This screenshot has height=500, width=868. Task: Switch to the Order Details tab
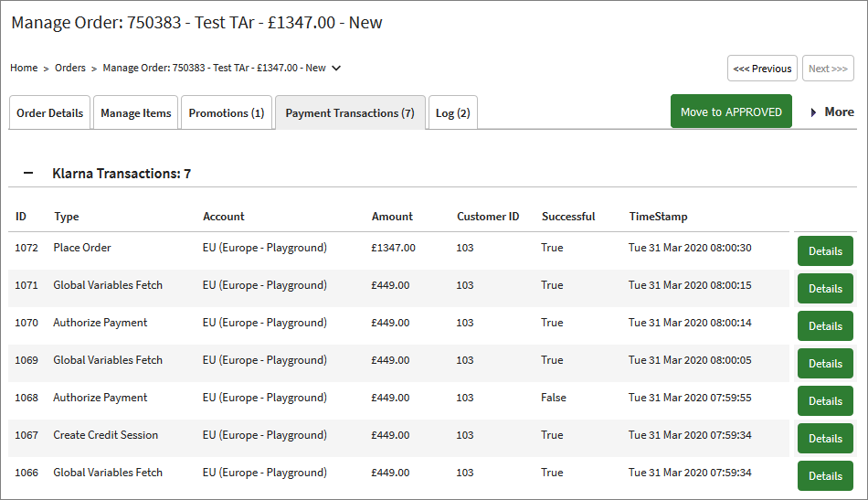pos(50,113)
